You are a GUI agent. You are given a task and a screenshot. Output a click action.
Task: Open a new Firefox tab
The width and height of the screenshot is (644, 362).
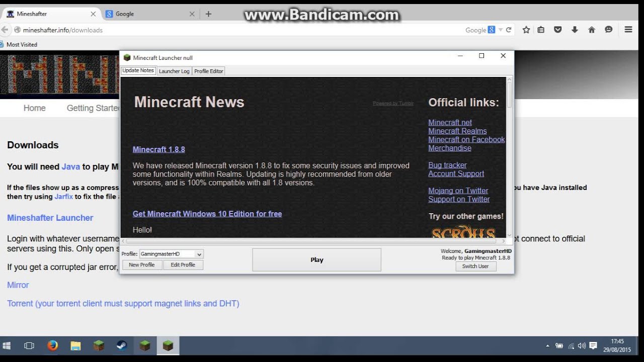point(208,14)
